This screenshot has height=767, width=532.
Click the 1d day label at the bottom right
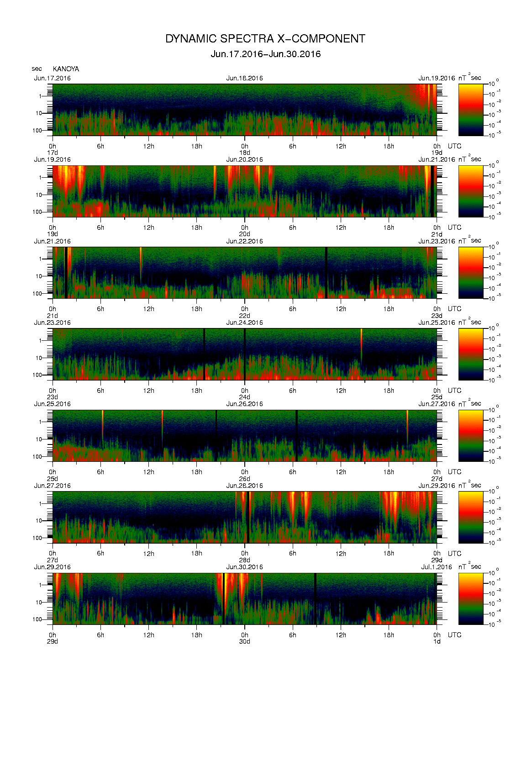point(437,641)
